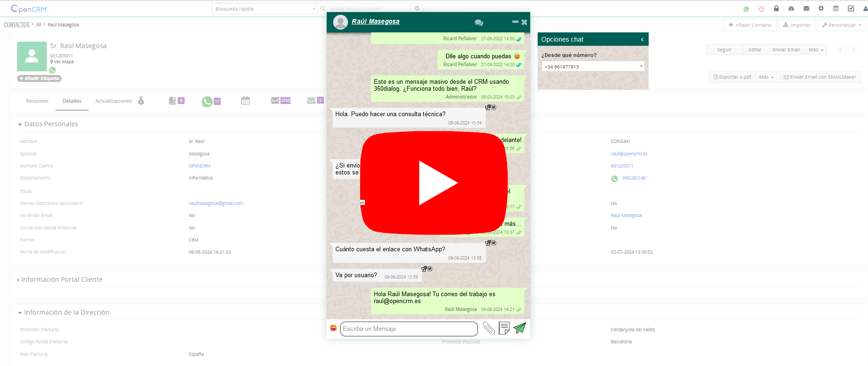Open the envelope mail icon in header
Viewport: 868px width, 366px height.
click(806, 8)
